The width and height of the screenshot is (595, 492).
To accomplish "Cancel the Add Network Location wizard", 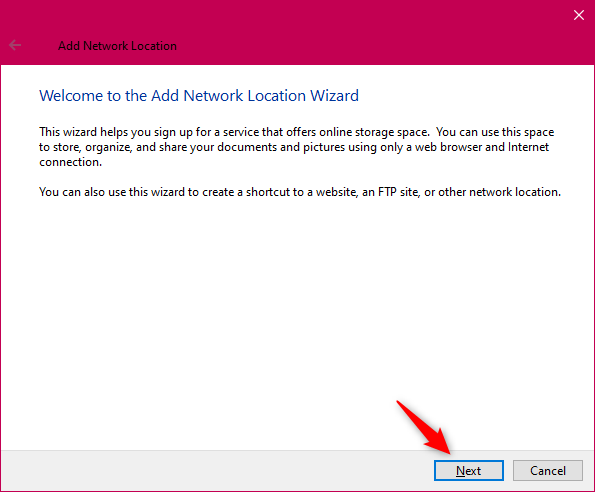I will pos(548,470).
